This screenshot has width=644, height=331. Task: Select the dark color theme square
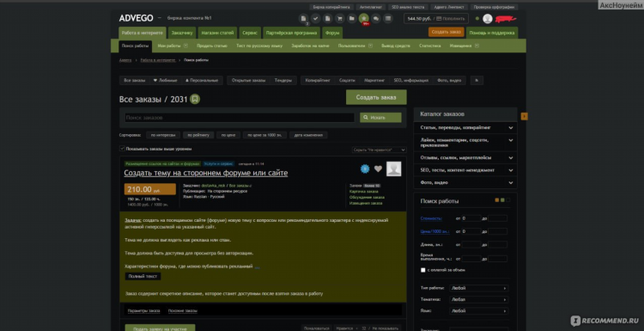(x=508, y=200)
